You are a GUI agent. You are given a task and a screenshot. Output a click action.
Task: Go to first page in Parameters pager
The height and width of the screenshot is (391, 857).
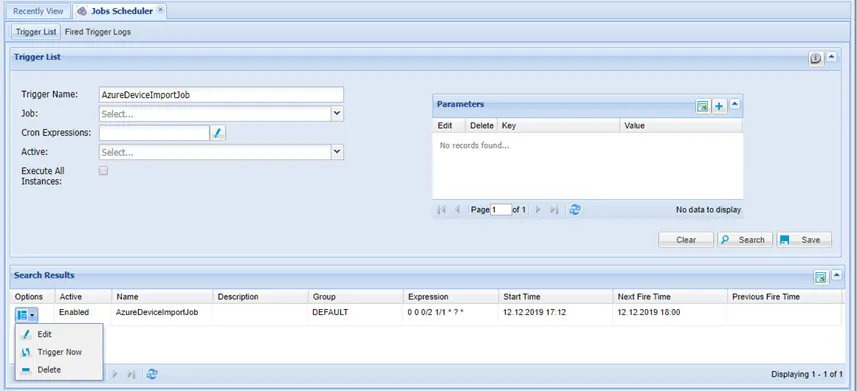442,209
